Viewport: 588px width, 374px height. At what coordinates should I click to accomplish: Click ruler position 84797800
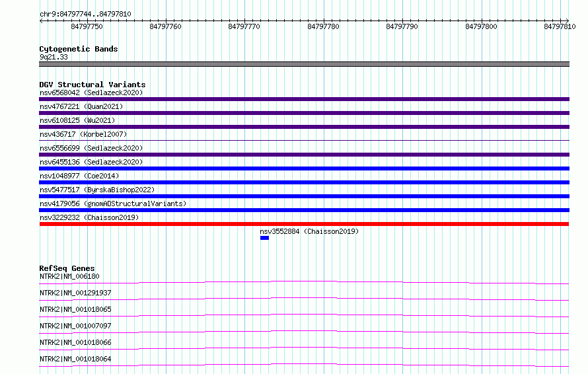[x=481, y=26]
